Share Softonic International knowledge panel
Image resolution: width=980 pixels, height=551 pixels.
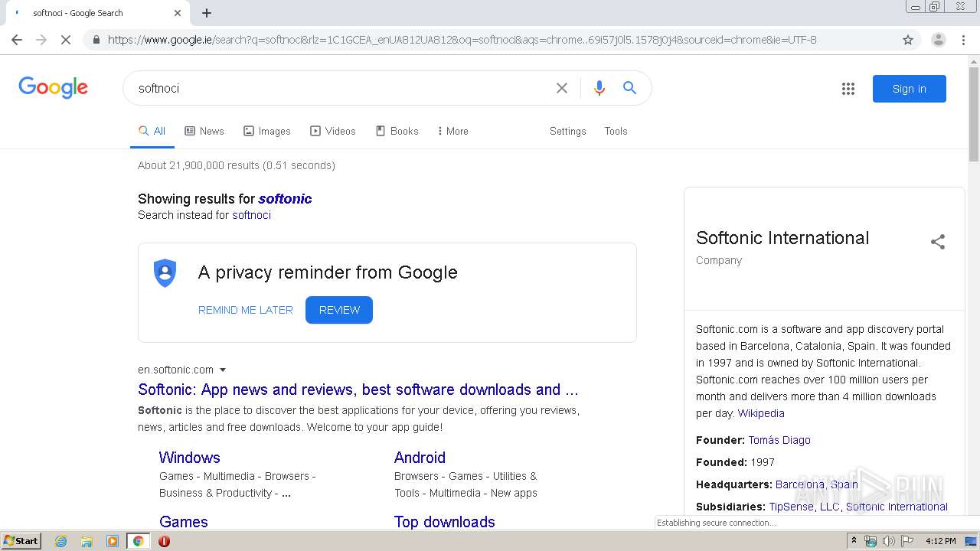[x=938, y=242]
